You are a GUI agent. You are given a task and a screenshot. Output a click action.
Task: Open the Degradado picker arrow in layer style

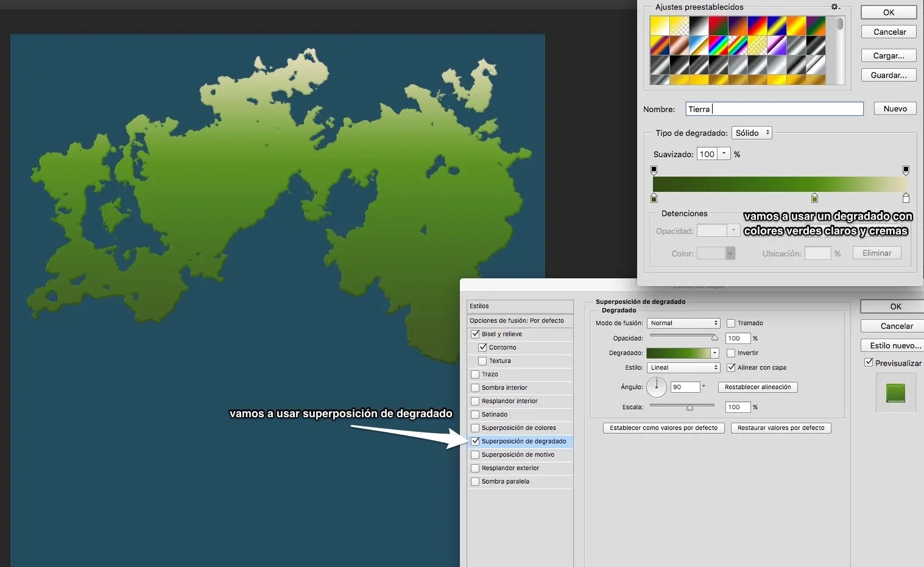pyautogui.click(x=715, y=353)
